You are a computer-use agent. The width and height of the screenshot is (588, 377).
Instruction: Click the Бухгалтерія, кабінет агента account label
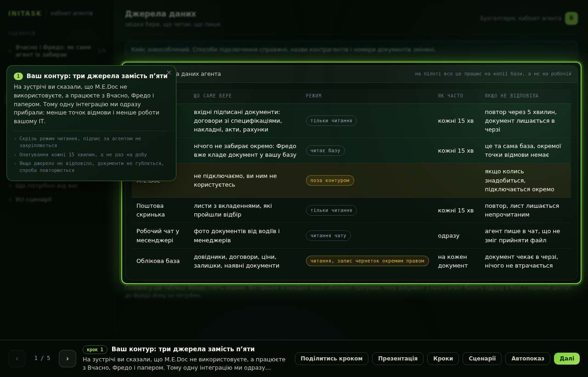pyautogui.click(x=520, y=18)
